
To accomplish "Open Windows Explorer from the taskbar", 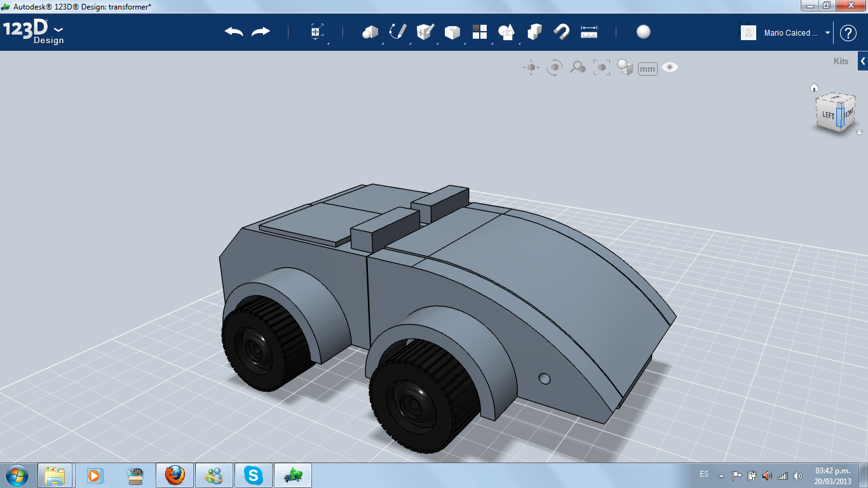I will pyautogui.click(x=55, y=475).
